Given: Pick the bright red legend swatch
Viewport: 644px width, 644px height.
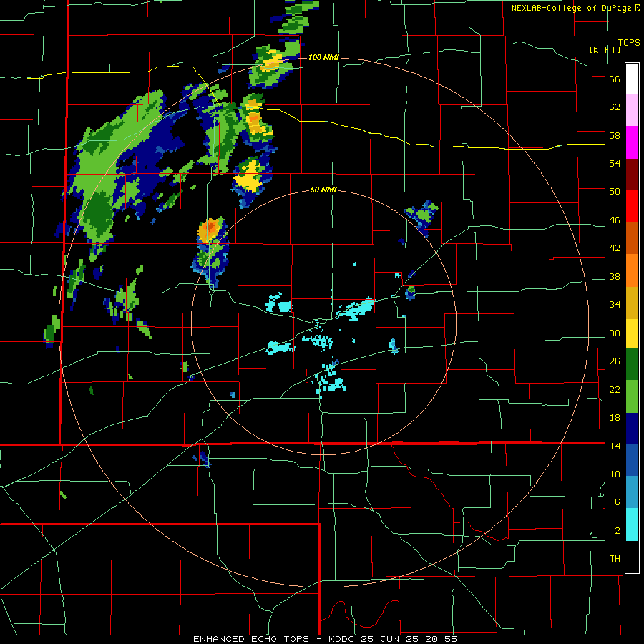Looking at the screenshot, I should pyautogui.click(x=632, y=206).
